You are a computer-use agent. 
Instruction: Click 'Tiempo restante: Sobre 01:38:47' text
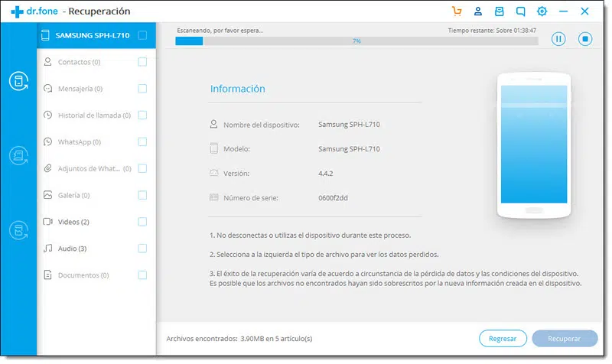pos(492,31)
